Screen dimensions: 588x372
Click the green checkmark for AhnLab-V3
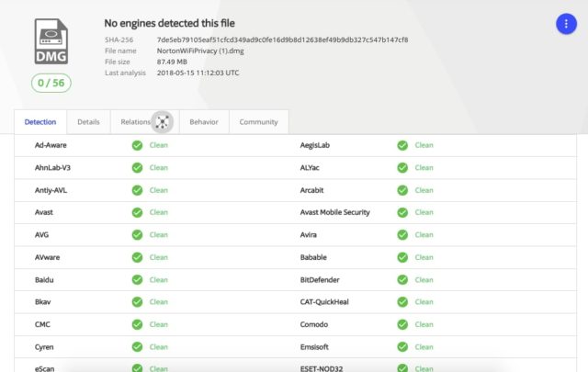pos(137,167)
